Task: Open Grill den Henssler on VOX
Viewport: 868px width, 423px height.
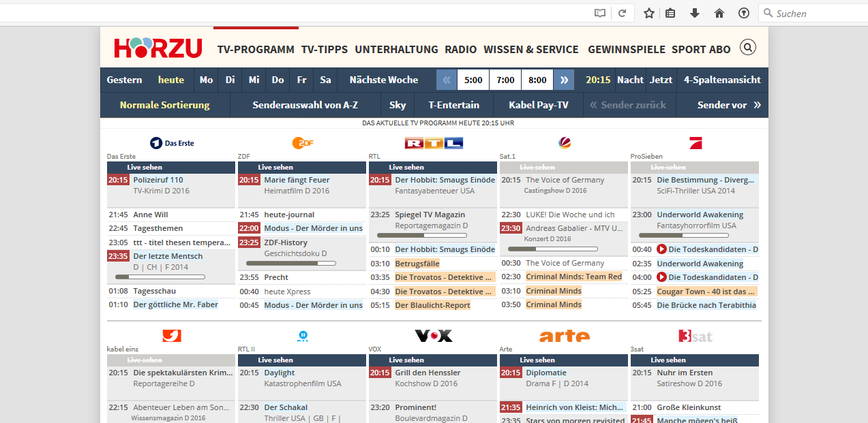Action: [x=428, y=373]
